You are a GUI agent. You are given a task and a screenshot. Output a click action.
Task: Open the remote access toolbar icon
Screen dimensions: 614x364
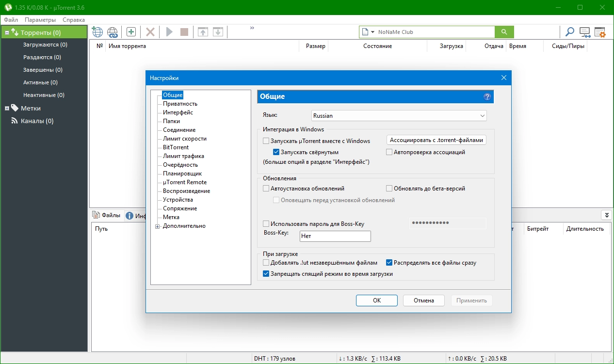[x=585, y=32]
